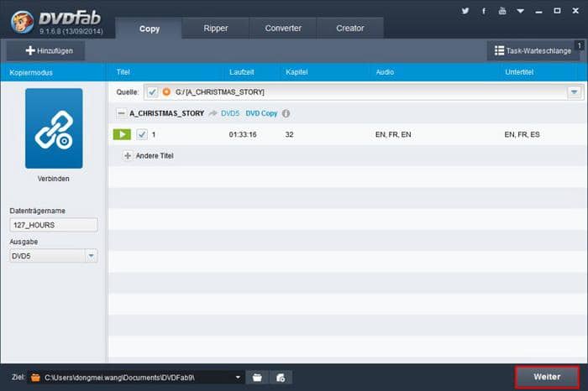Open the info icon next to DVD Copy
588x391 pixels.
pos(286,113)
